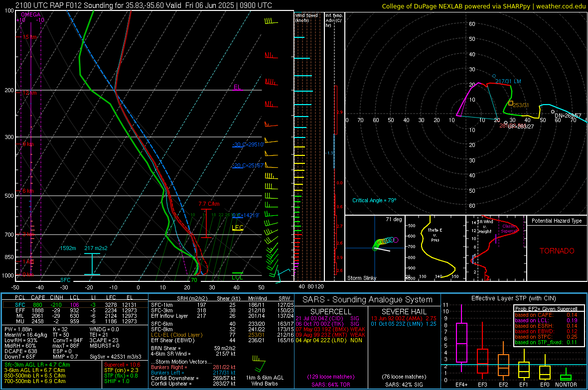This screenshot has height=390, width=588.
Task: Click the Eff Inflow Layer row
Action: point(222,316)
